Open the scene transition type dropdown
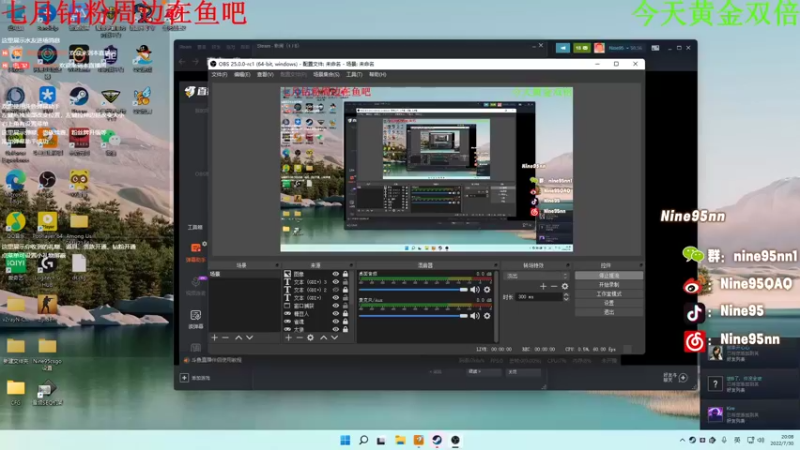800x450 pixels. (536, 276)
